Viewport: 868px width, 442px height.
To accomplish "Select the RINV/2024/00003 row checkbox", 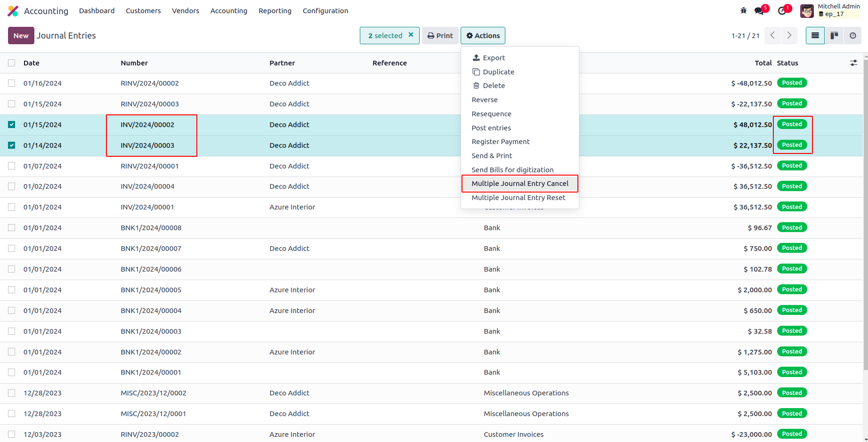I will (x=12, y=104).
